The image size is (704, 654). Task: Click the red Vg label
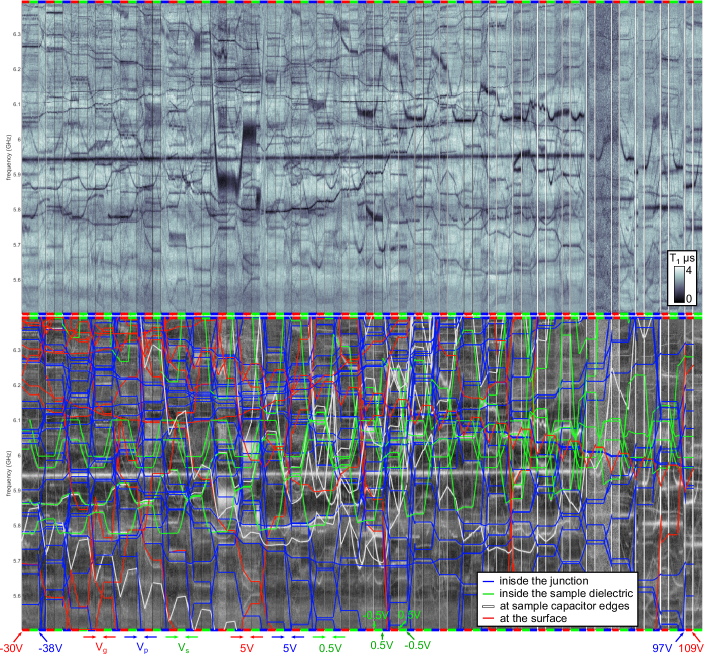(101, 648)
